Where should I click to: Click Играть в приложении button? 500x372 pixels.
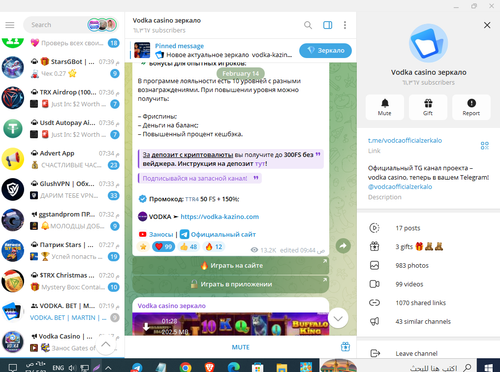pyautogui.click(x=231, y=284)
